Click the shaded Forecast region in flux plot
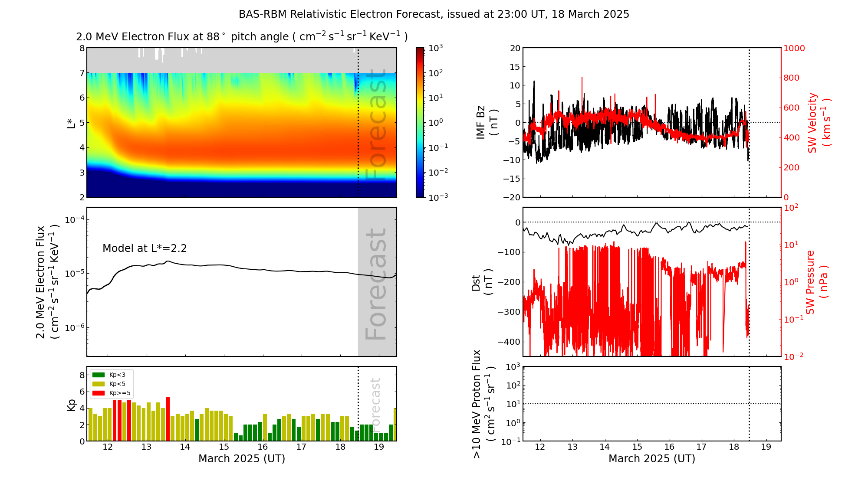This screenshot has width=868, height=477. click(x=377, y=282)
